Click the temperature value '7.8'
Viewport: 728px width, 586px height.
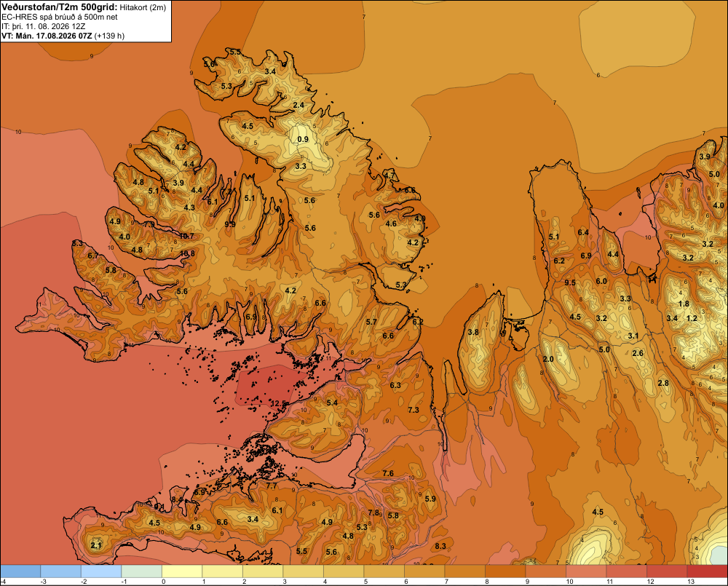point(373,512)
